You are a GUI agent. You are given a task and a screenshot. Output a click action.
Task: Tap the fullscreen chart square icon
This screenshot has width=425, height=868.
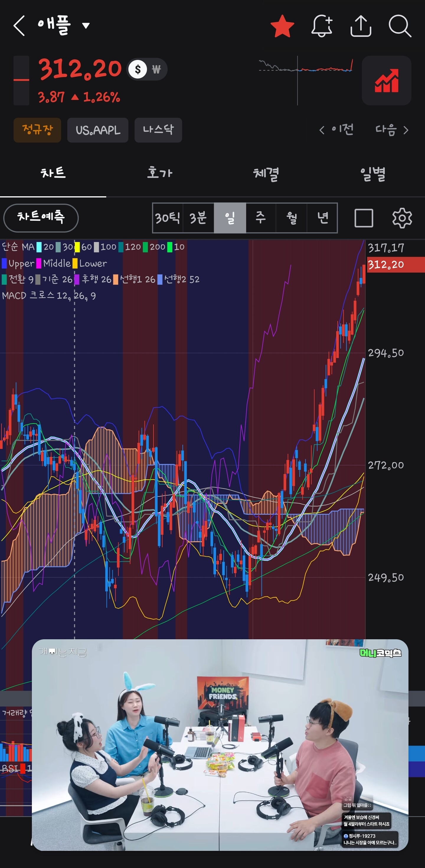click(364, 218)
